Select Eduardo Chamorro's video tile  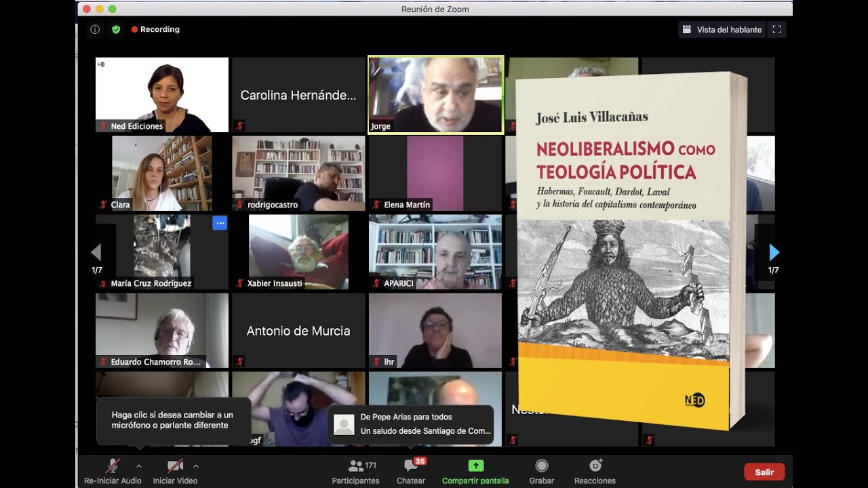[162, 331]
